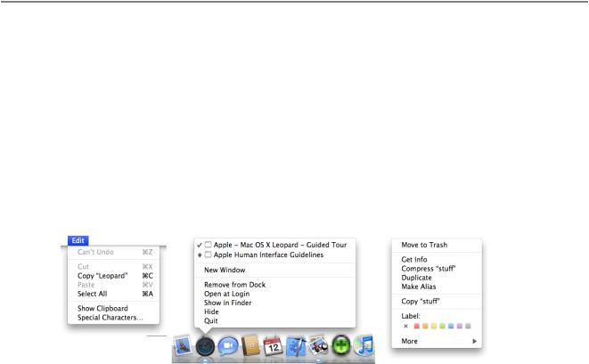This screenshot has height=364, width=589.
Task: Choose Make Alias in the context menu
Action: [x=437, y=287]
